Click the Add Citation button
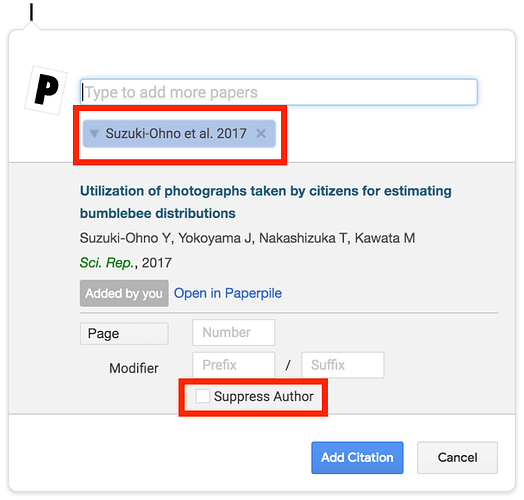Screen dimensions: 524x500 click(x=357, y=458)
